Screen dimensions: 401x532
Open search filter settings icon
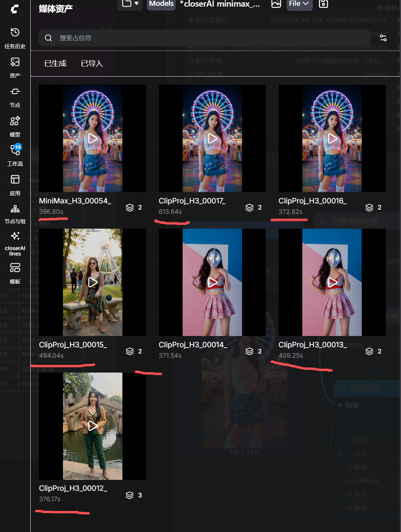[383, 38]
